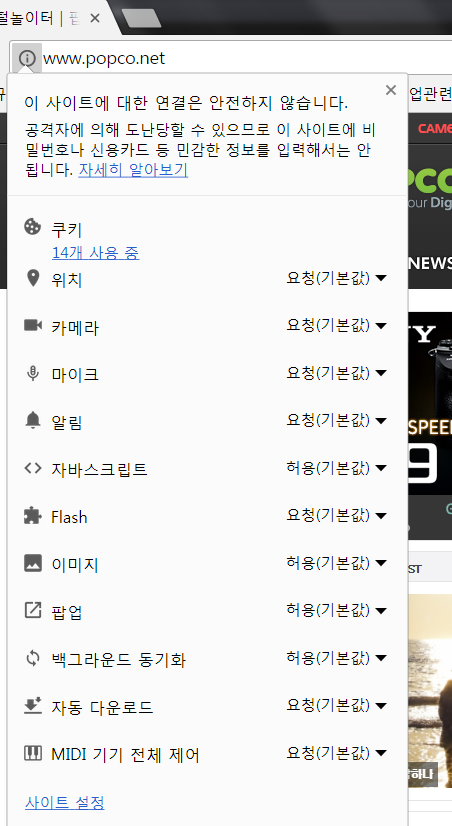Click the microphone icon

pyautogui.click(x=33, y=373)
